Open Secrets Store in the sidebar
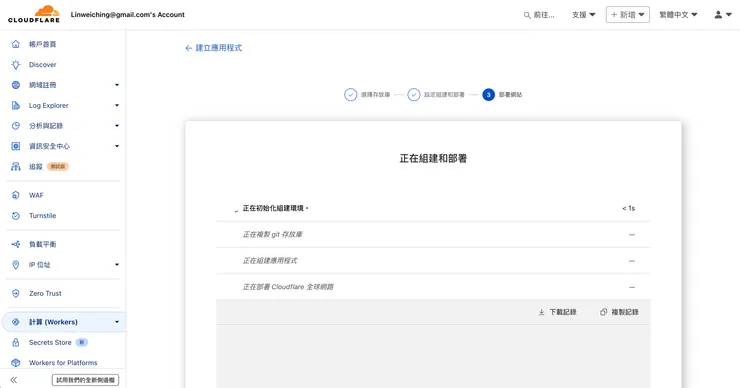This screenshot has height=388, width=740. pyautogui.click(x=50, y=342)
